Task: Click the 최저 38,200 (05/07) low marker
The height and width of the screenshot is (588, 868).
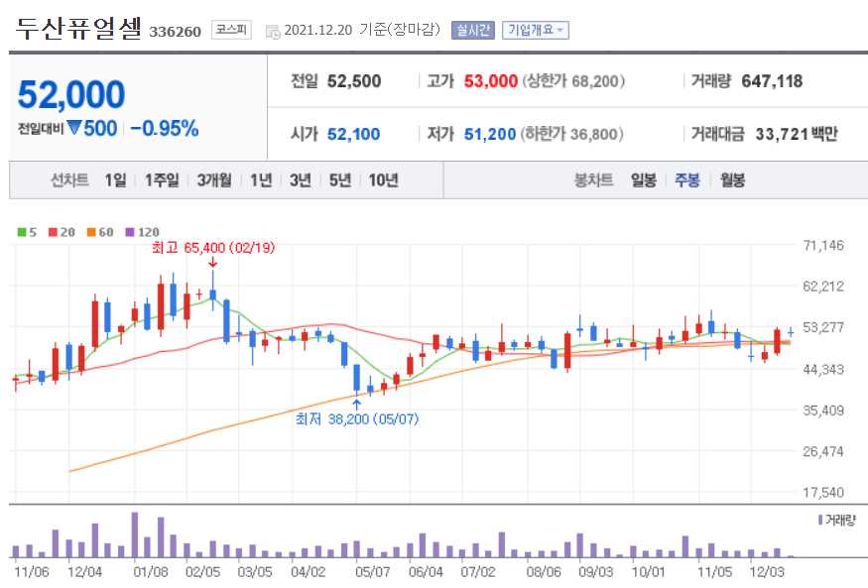Action: click(x=357, y=419)
